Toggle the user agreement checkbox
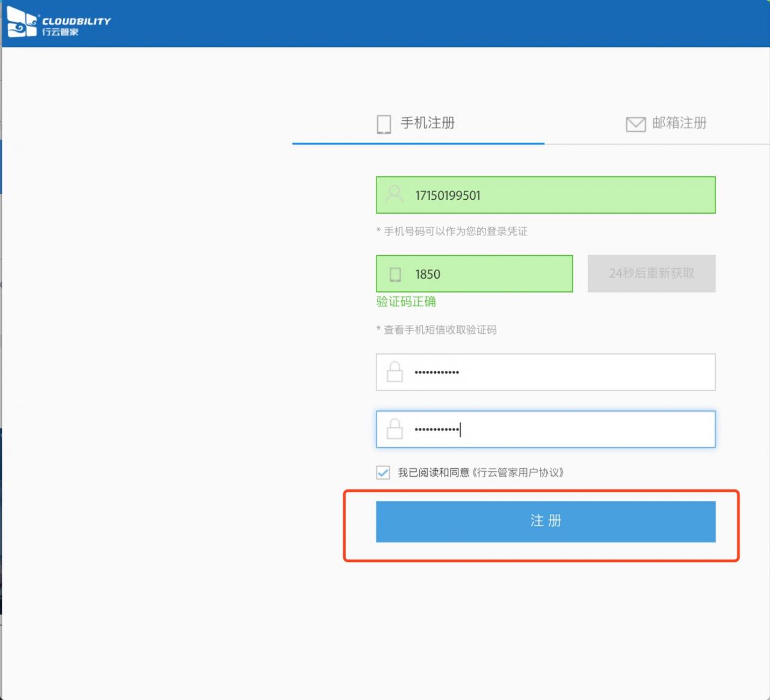This screenshot has height=700, width=770. click(x=383, y=472)
